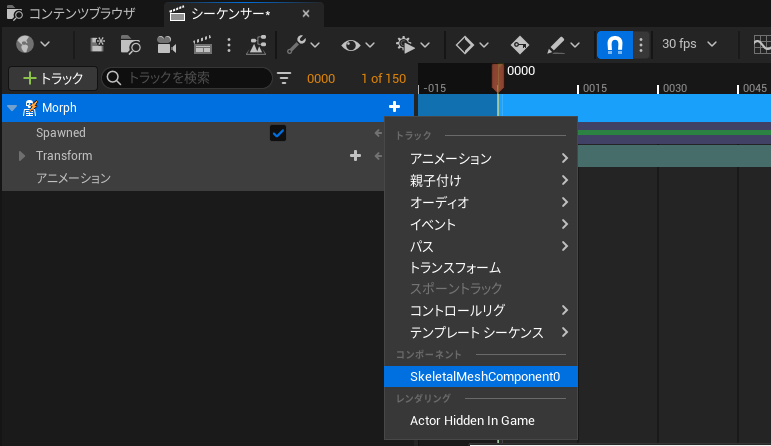Select the Spawned track row
The image size is (771, 446).
click(x=193, y=133)
